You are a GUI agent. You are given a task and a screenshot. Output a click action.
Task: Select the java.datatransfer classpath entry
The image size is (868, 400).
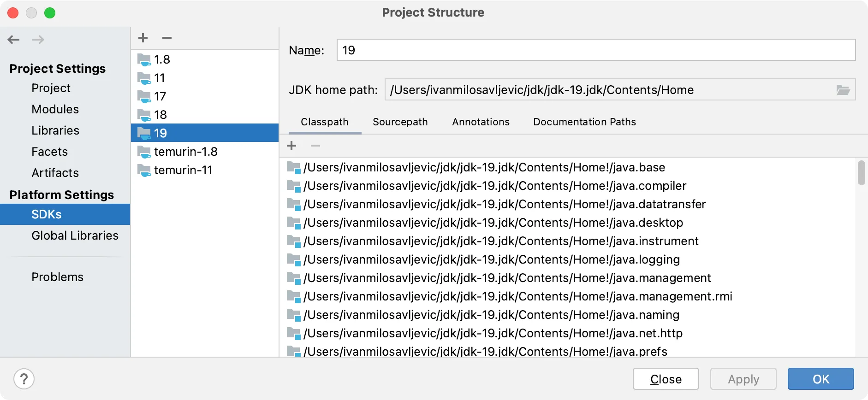[567, 204]
